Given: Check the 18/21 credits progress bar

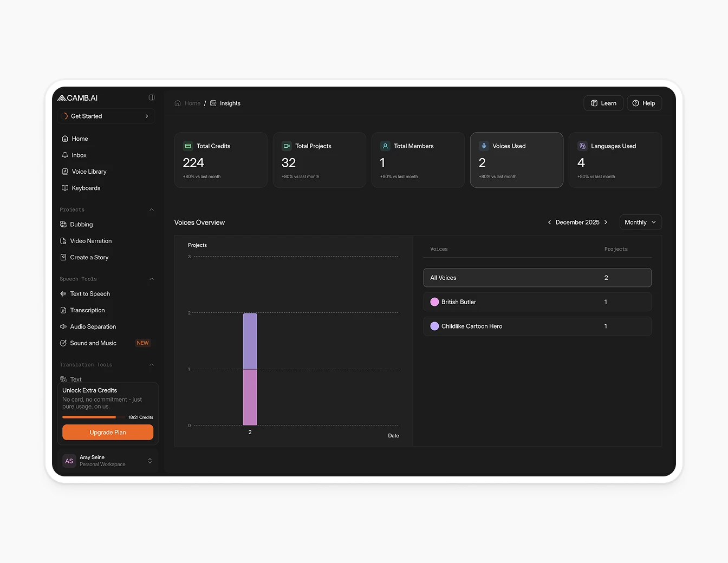Looking at the screenshot, I should (89, 417).
